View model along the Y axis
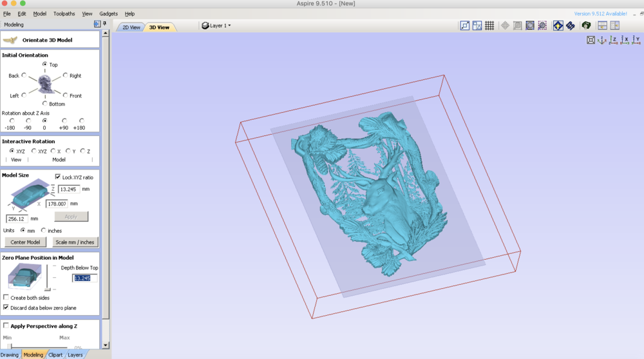This screenshot has width=644, height=359. (x=636, y=40)
